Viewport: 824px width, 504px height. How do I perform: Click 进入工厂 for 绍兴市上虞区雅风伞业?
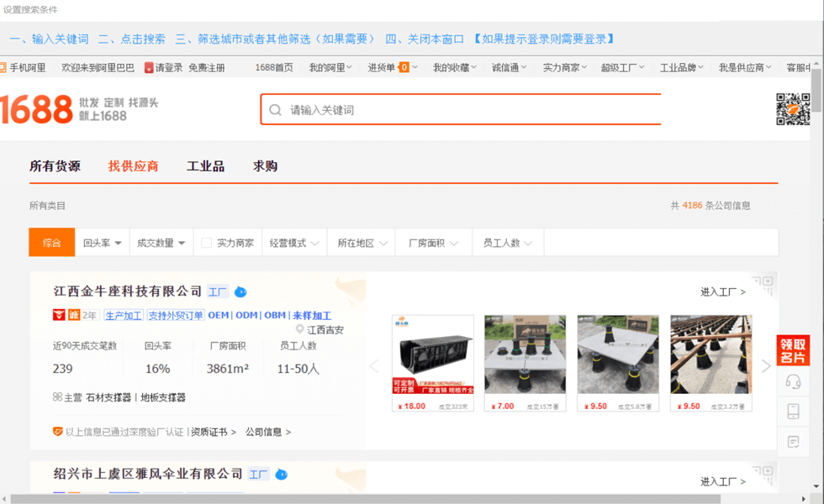(x=722, y=481)
